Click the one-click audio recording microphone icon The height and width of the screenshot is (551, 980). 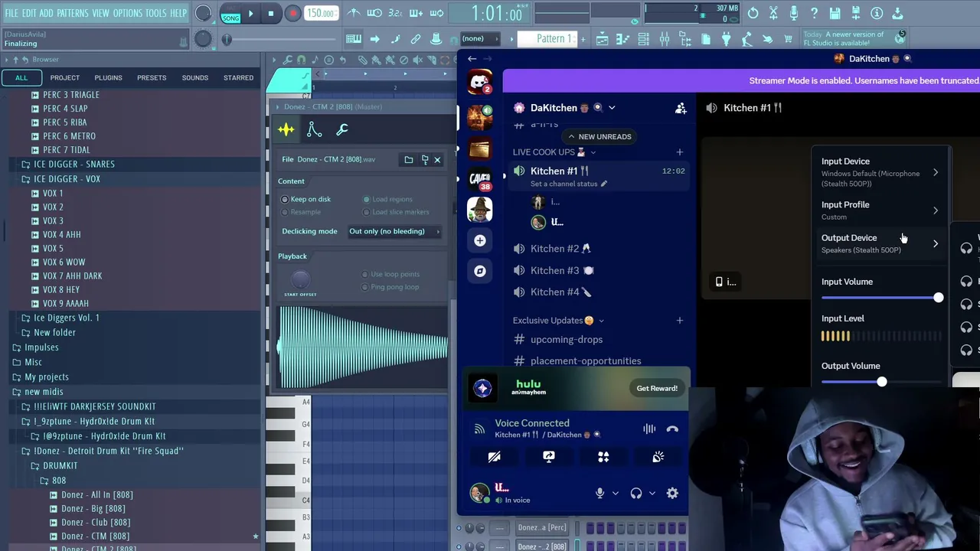point(794,13)
